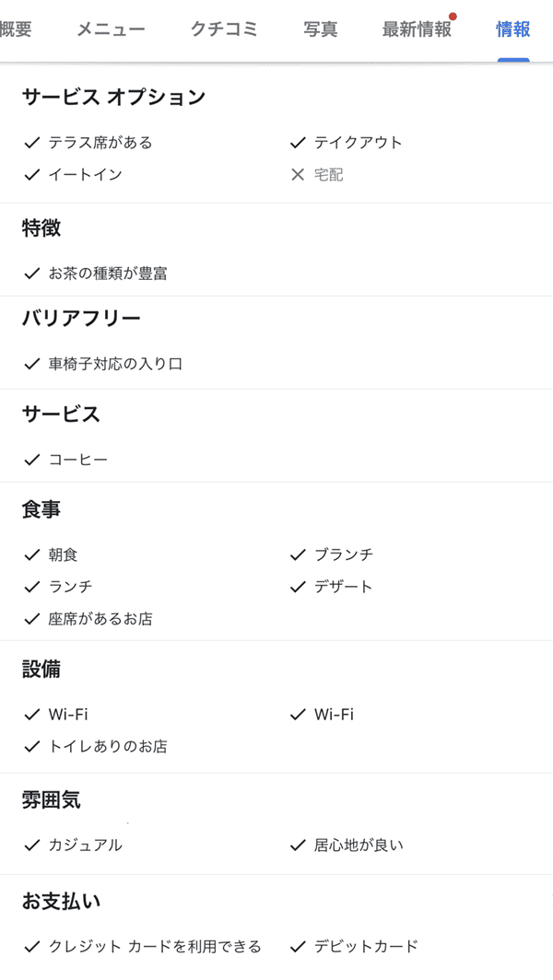Click the checkmark beside コーヒー
The height and width of the screenshot is (980, 553).
click(x=32, y=460)
